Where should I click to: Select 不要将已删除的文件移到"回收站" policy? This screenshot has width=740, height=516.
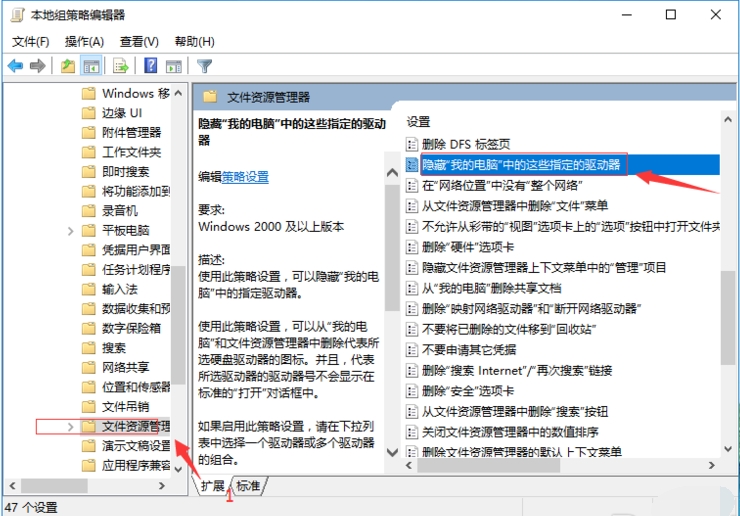point(509,329)
